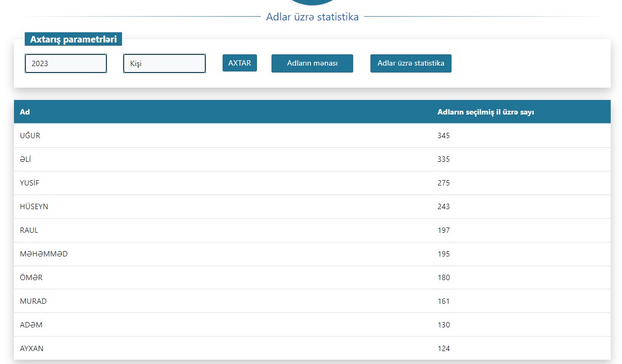Click the Axtarış parametrləri panel label
The image size is (622, 364).
(x=73, y=39)
